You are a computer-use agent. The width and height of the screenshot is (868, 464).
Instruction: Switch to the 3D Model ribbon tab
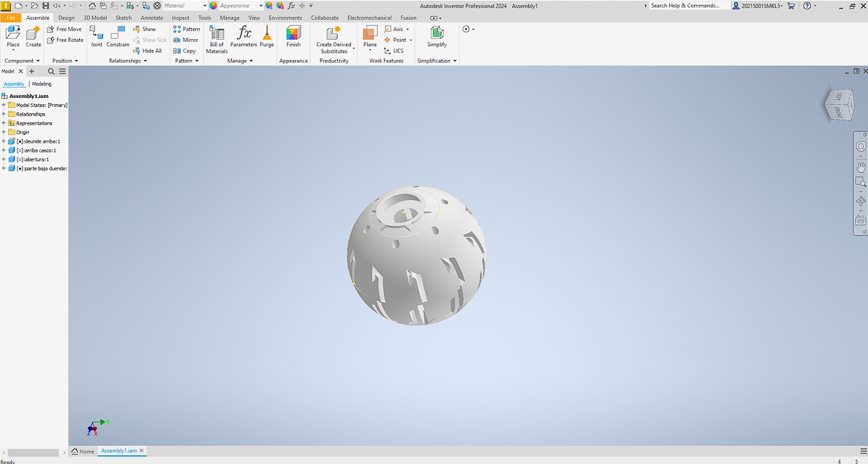click(x=95, y=17)
